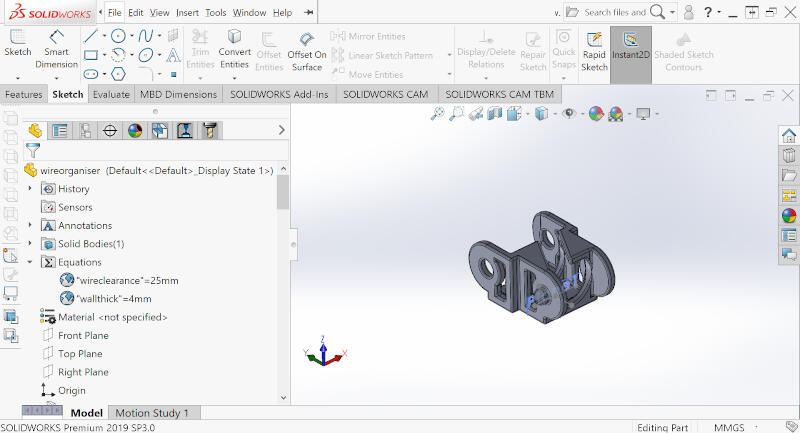The image size is (800, 433).
Task: Open SOLIDWORKS Resources home pane
Action: pyautogui.click(x=789, y=136)
